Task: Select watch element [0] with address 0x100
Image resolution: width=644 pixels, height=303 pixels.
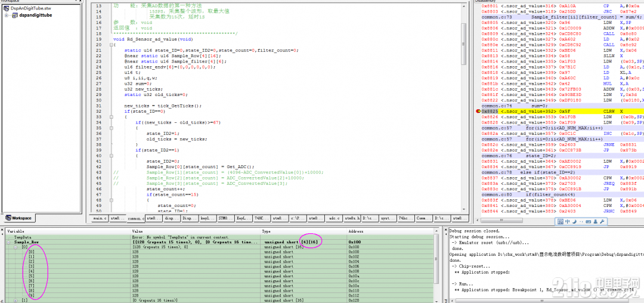Action: click(x=219, y=252)
